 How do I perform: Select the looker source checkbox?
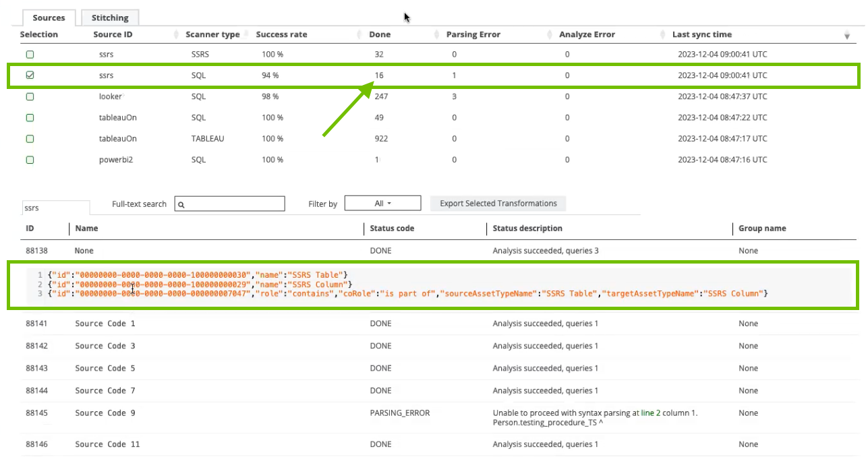coord(30,97)
